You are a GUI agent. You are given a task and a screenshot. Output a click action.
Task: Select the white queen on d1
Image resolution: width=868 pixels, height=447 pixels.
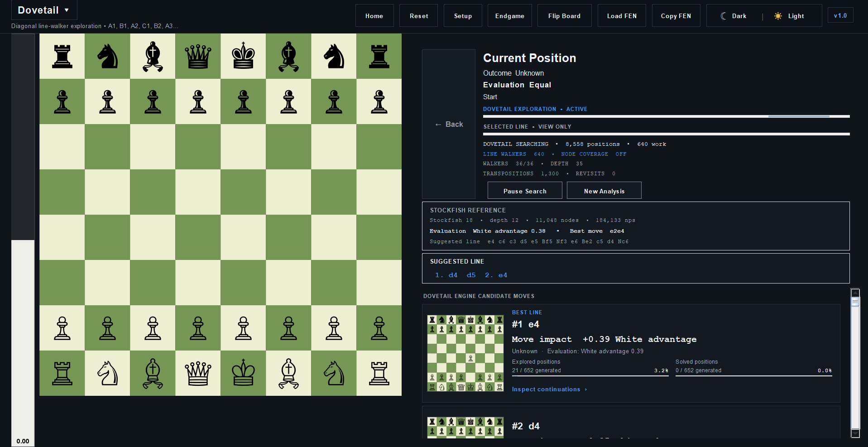(x=198, y=373)
